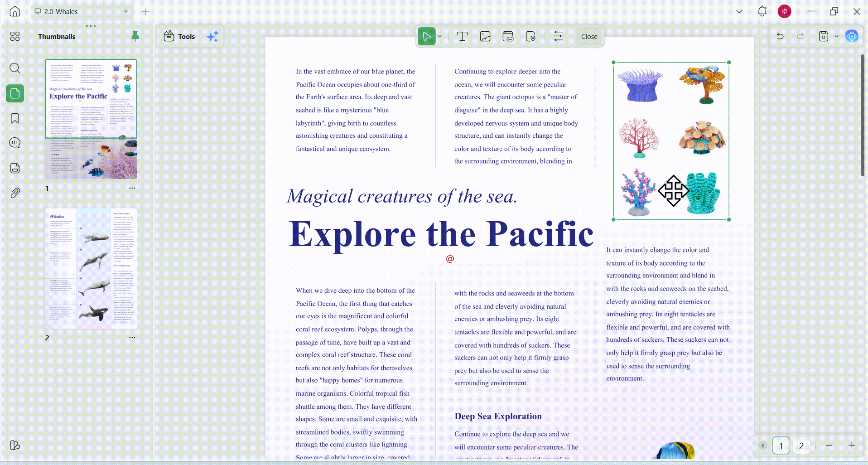Open a new tab with plus button
868x465 pixels.
[145, 12]
